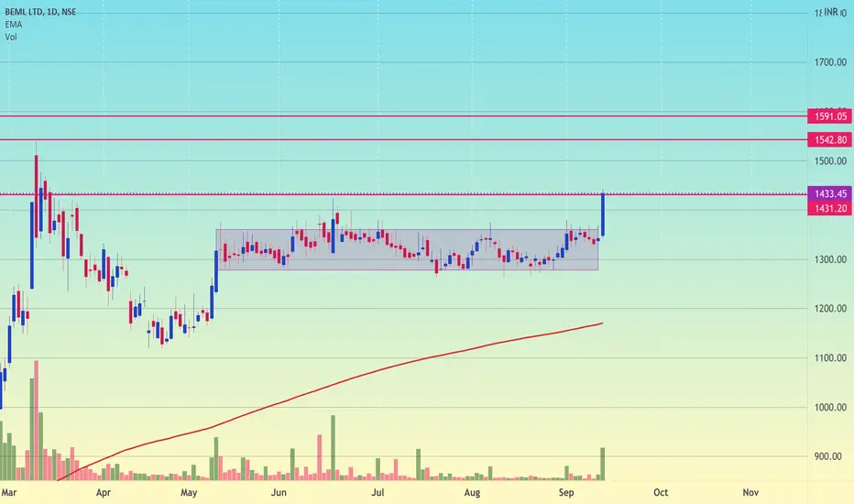
Task: Click the Jun date axis label
Action: pyautogui.click(x=279, y=493)
